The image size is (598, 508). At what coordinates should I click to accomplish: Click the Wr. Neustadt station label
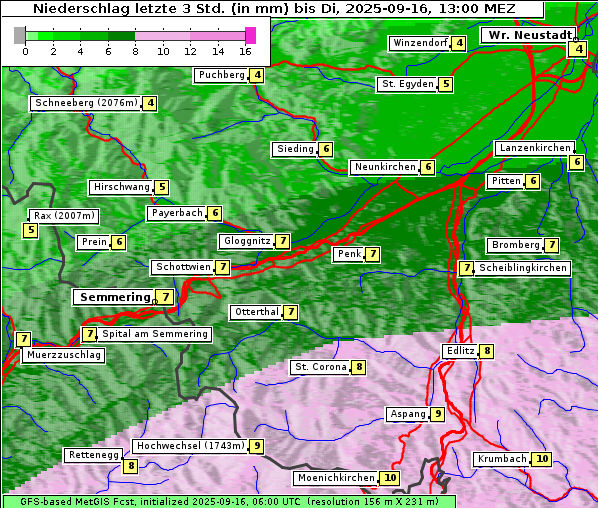coord(529,35)
